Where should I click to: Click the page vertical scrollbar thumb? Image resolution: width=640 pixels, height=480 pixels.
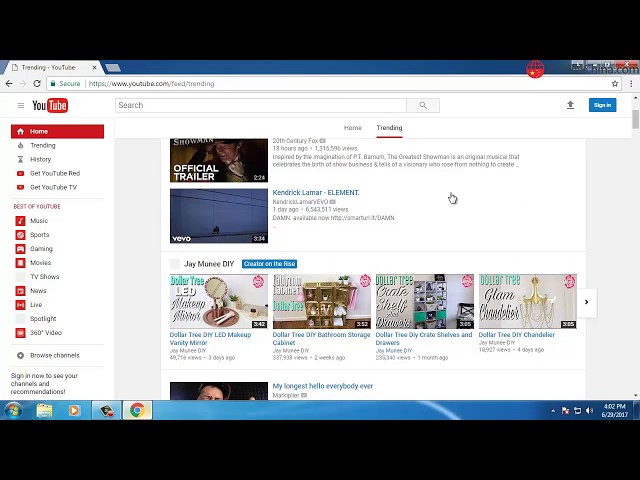click(x=636, y=119)
